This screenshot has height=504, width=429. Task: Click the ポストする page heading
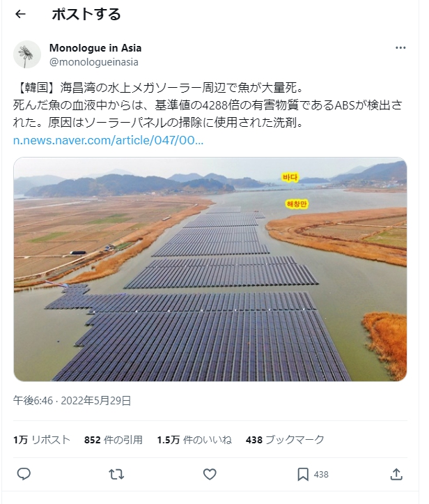(x=86, y=14)
